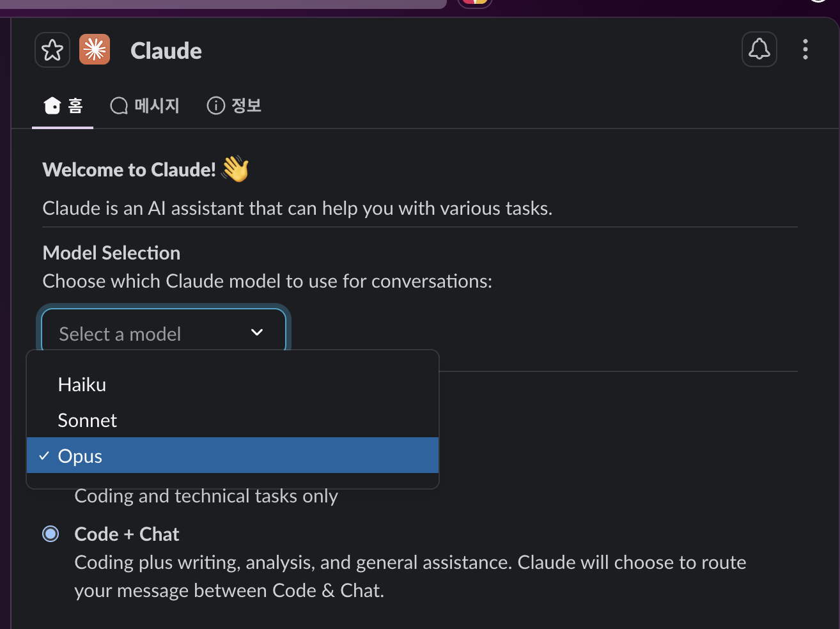Screen dimensions: 840x629
Task: Click the checkmark next to Opus
Action: pyautogui.click(x=44, y=456)
